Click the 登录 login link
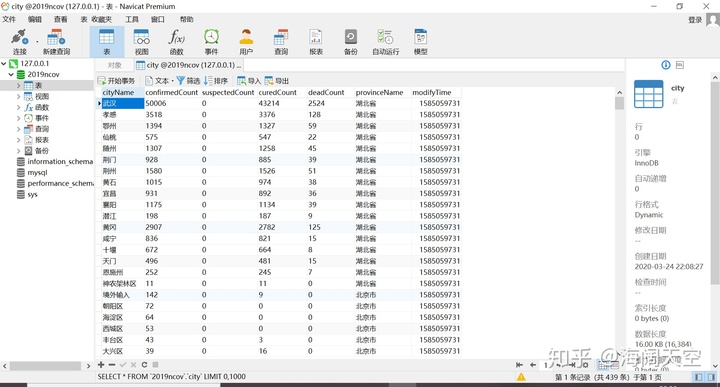Screen dimensions: 720x387 [x=695, y=20]
